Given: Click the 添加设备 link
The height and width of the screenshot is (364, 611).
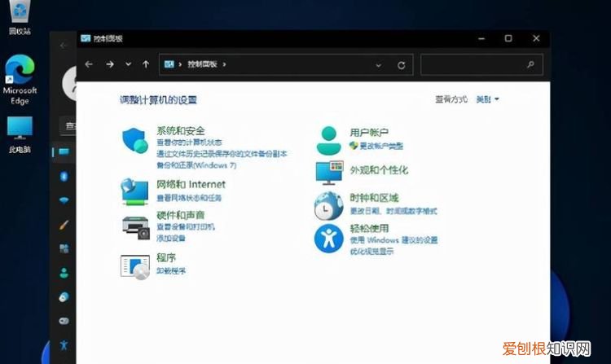Looking at the screenshot, I should point(171,238).
